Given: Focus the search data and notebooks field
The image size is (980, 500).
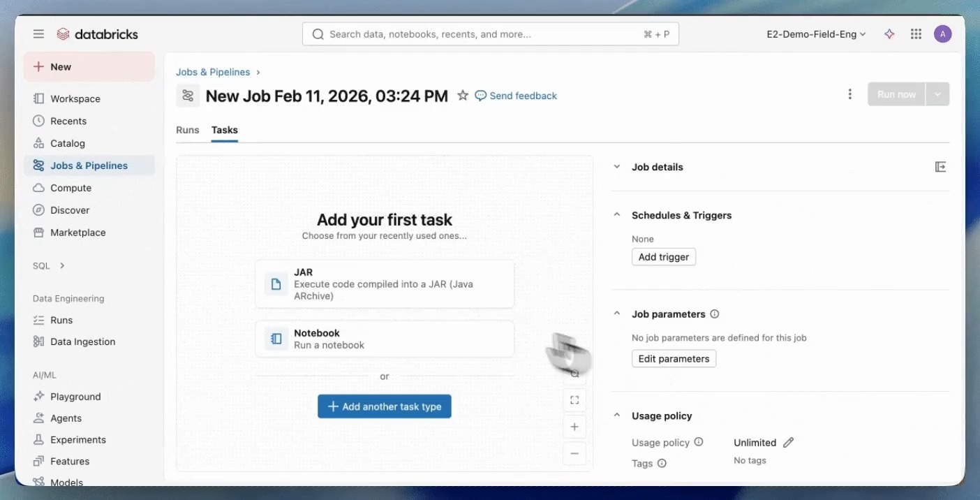Looking at the screenshot, I should pos(491,34).
